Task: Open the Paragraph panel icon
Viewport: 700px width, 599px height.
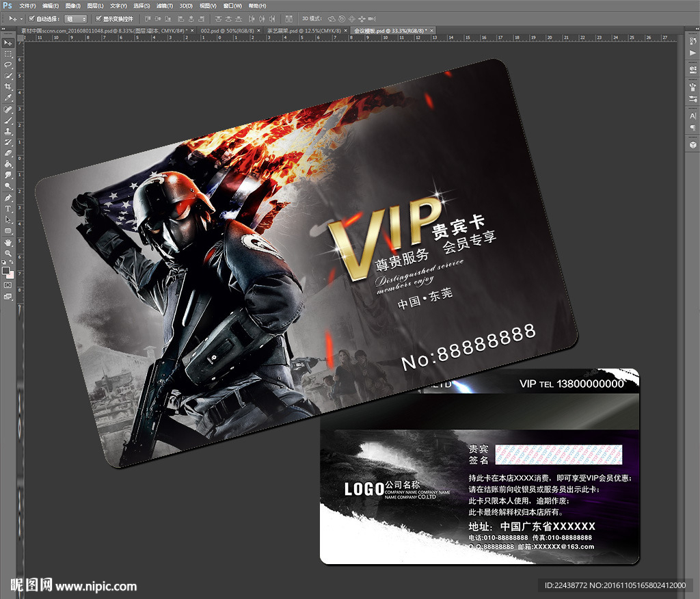Action: click(692, 128)
